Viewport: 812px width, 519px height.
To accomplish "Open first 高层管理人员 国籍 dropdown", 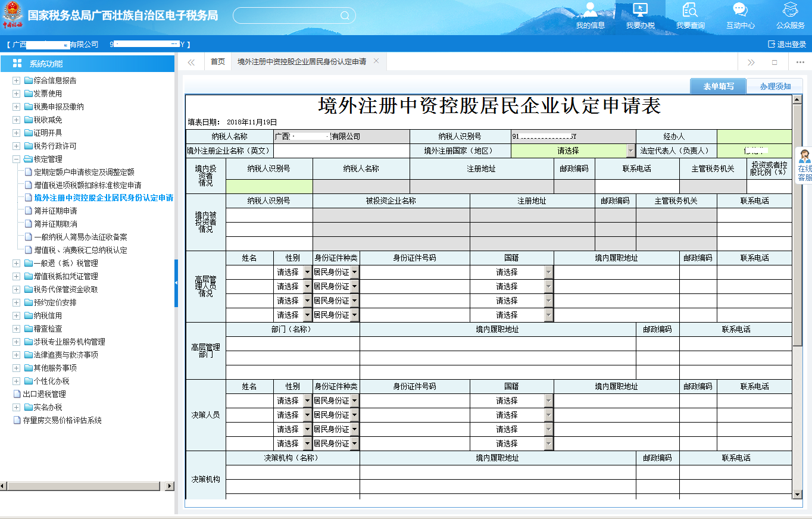I will [x=512, y=272].
